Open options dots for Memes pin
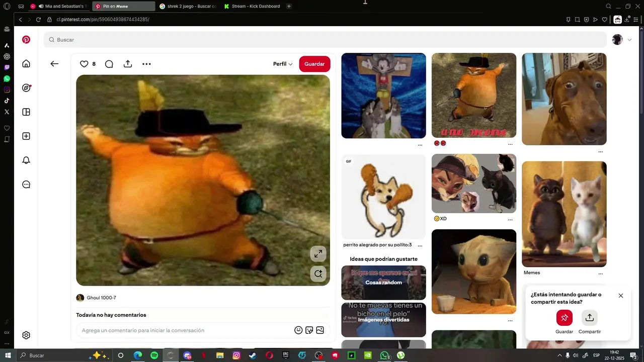Image resolution: width=644 pixels, height=362 pixels. point(600,274)
